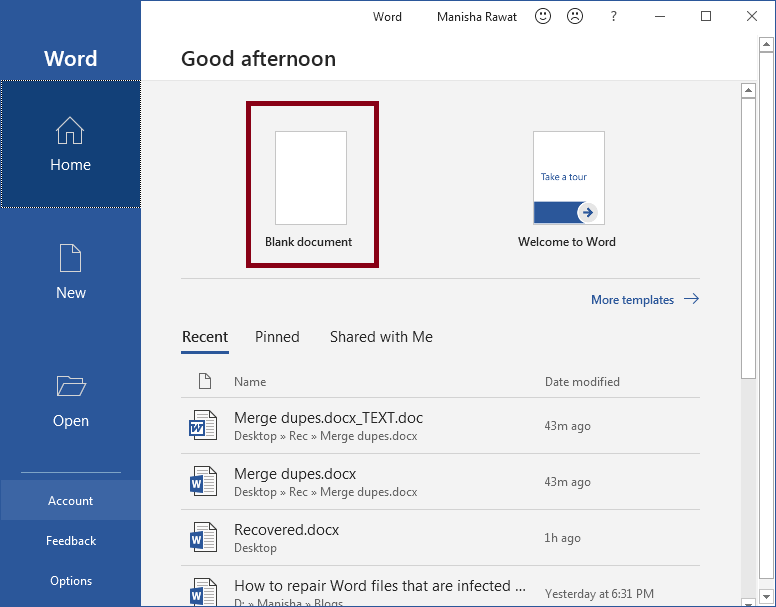Open the Account page

tap(70, 500)
